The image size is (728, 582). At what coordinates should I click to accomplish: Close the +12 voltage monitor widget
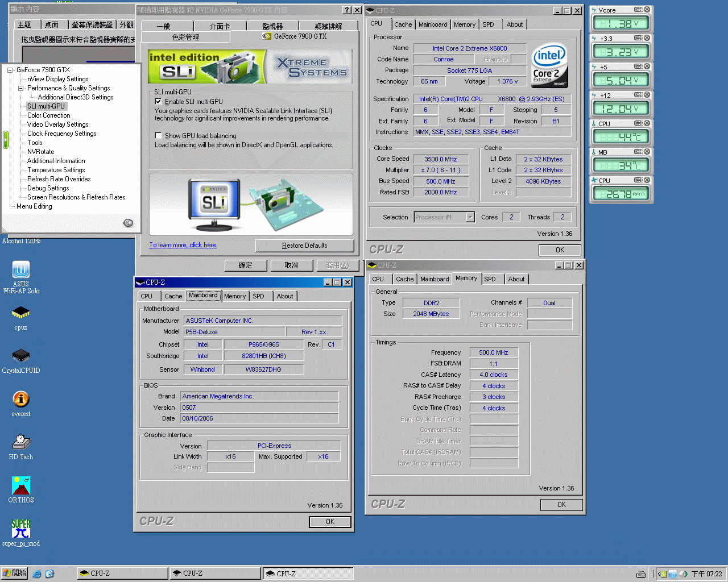647,95
